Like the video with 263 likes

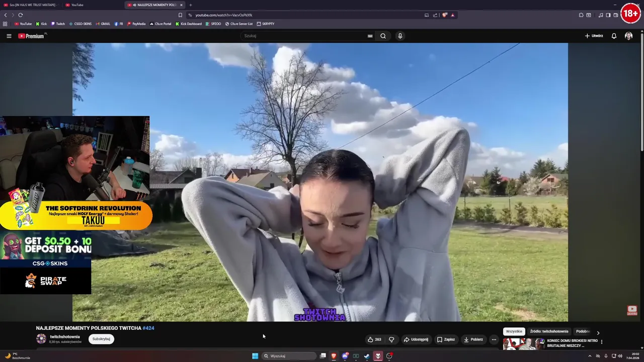click(x=374, y=339)
